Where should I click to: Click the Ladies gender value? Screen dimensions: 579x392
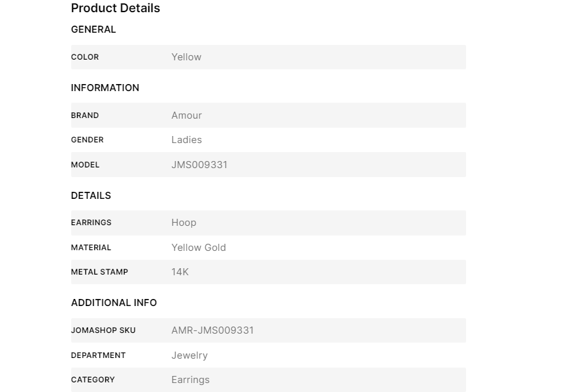(187, 140)
